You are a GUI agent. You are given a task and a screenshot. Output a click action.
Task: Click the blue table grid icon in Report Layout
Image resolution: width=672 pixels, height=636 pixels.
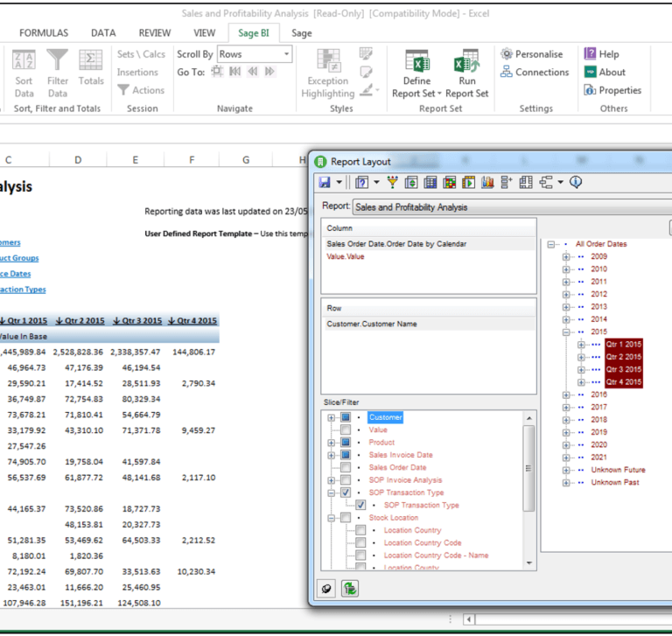[x=430, y=183]
